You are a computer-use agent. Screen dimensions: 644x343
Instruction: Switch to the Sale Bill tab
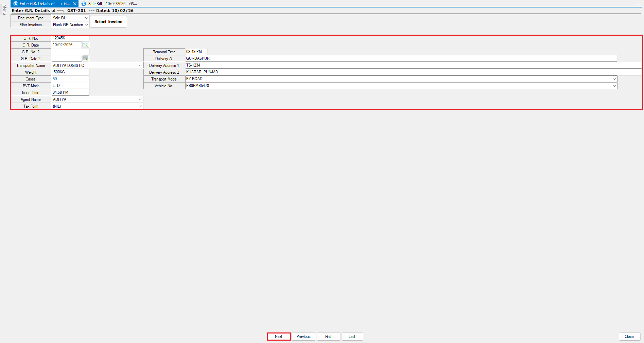tap(109, 4)
